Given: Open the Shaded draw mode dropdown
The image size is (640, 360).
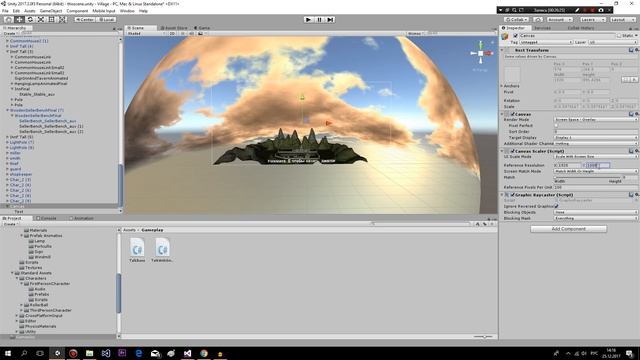Looking at the screenshot, I should point(145,33).
